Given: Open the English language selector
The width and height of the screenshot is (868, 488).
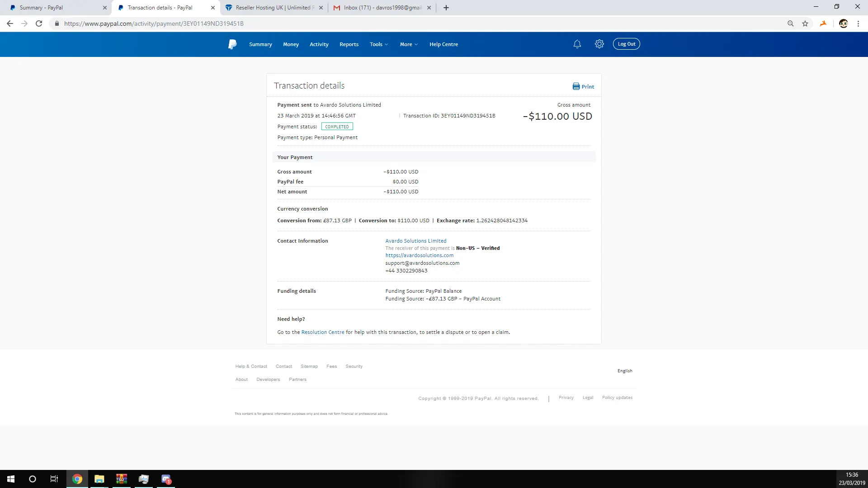Looking at the screenshot, I should pos(625,371).
